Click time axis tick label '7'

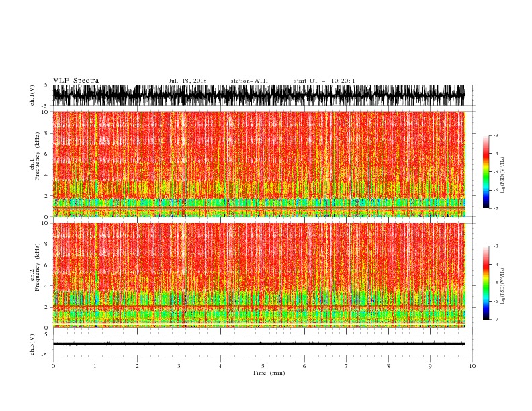[346, 366]
